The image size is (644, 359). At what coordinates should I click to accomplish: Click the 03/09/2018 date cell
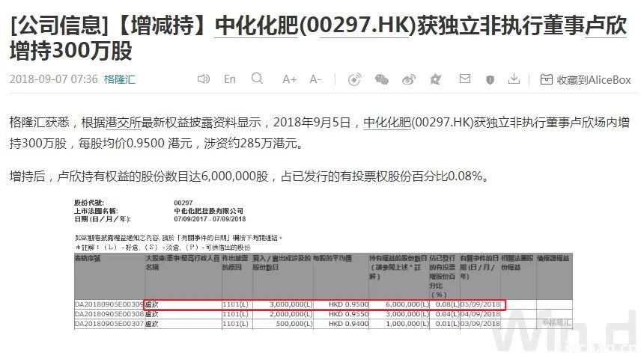point(480,324)
